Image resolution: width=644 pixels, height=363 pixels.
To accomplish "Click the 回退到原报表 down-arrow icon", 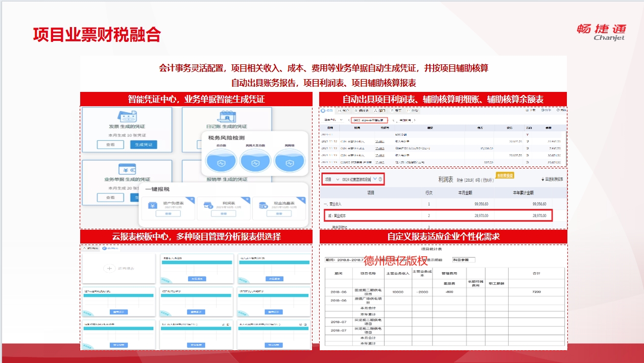I will click(x=543, y=179).
